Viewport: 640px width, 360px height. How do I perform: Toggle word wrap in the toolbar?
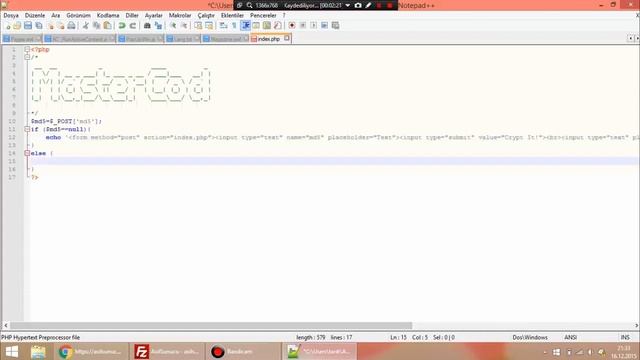(223, 26)
